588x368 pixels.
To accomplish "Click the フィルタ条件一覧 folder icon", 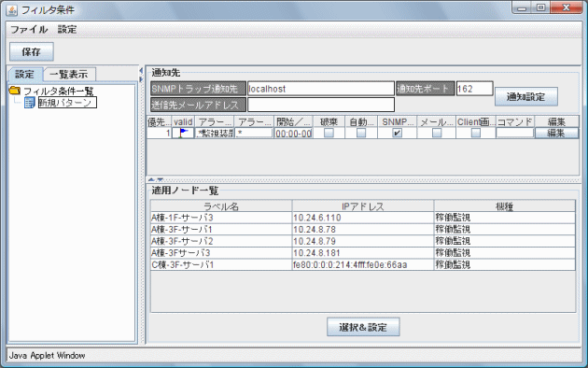I will coord(15,91).
